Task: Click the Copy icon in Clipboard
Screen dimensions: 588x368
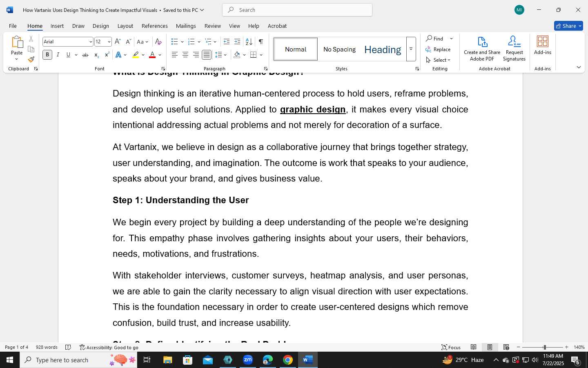Action: click(31, 49)
